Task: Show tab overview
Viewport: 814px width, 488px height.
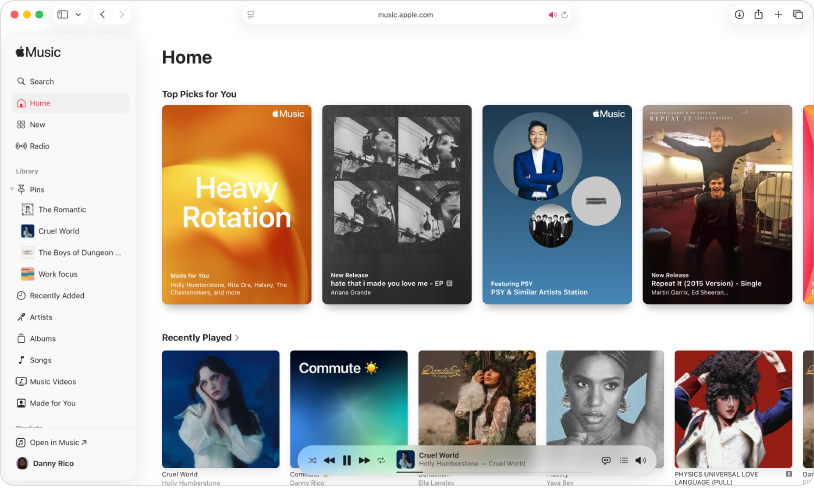Action: coord(798,15)
